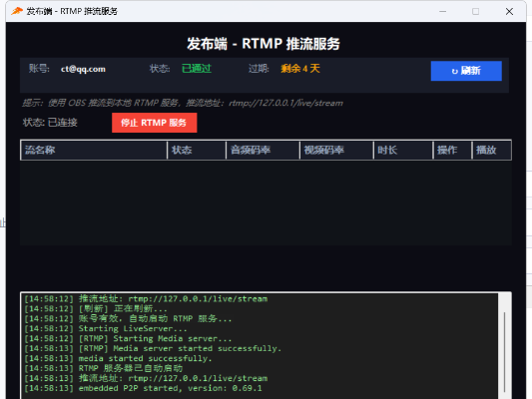The width and height of the screenshot is (532, 399).
Task: Click the log panel scrollbar thumb
Action: pos(504,352)
